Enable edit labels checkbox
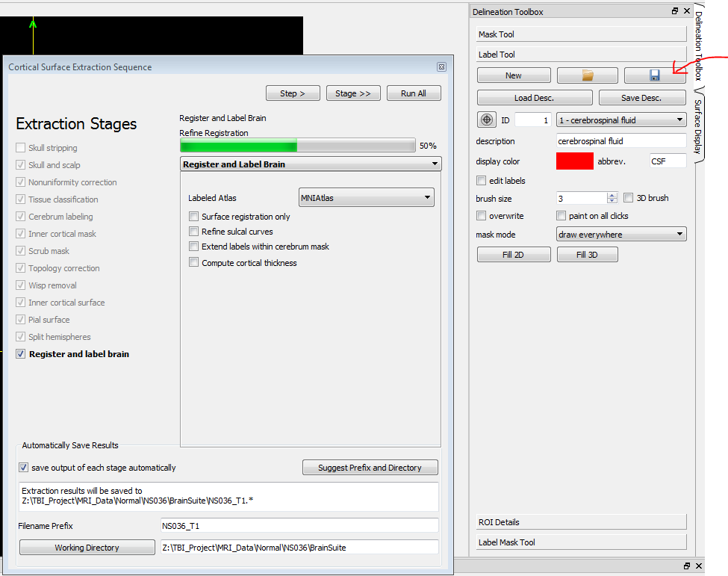 click(482, 181)
